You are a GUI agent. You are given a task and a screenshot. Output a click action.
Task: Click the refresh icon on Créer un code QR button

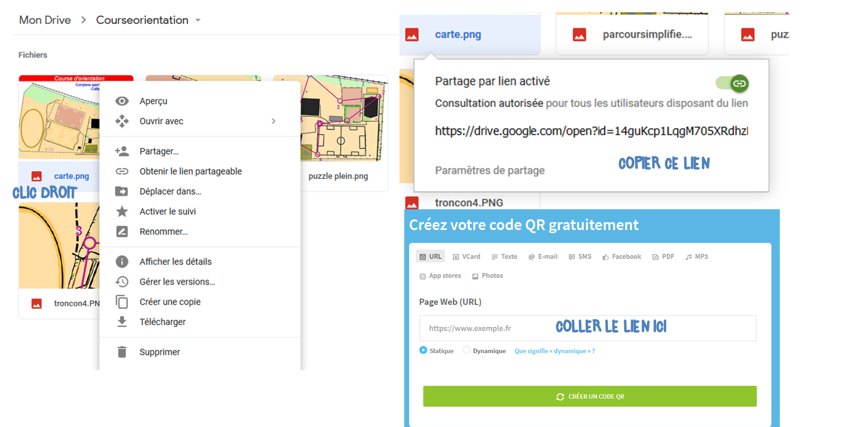click(x=560, y=397)
